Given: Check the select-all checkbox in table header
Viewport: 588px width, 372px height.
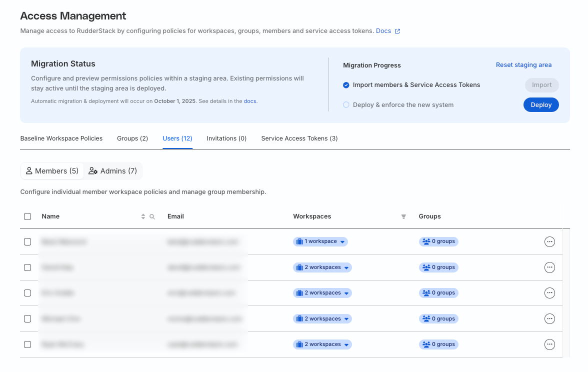Looking at the screenshot, I should tap(27, 216).
